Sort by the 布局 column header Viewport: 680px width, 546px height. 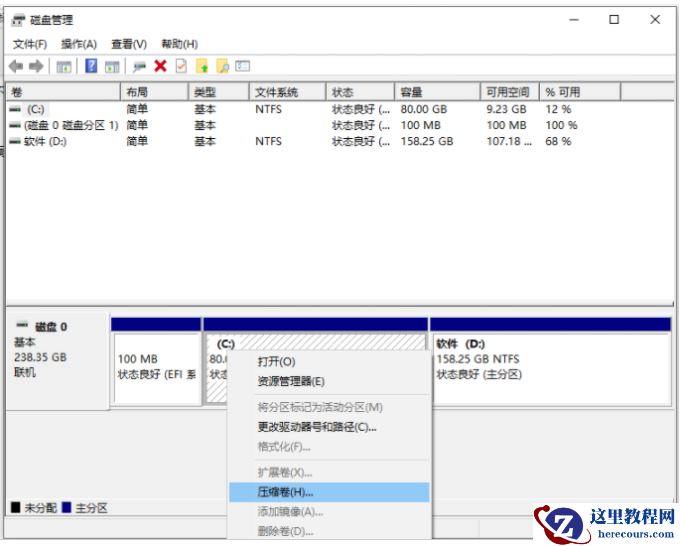point(154,92)
